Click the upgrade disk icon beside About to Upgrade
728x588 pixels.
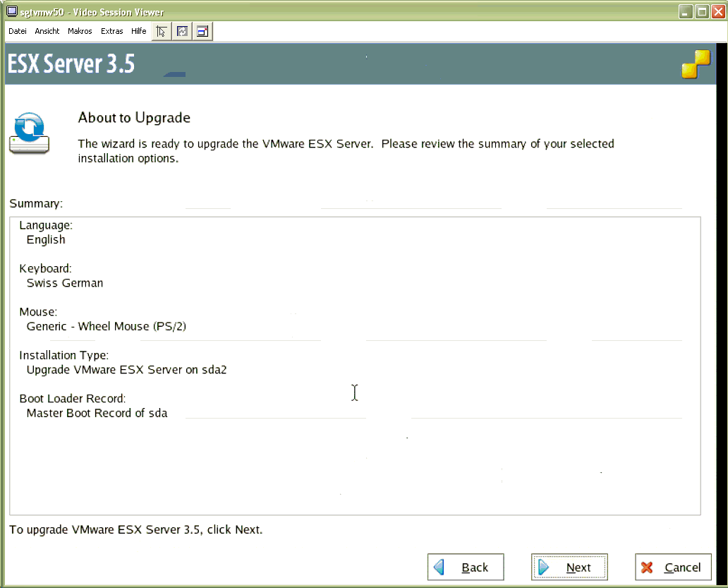tap(29, 133)
